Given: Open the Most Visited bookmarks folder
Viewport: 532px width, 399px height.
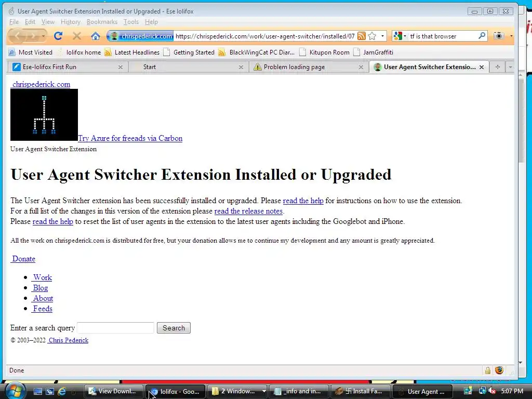Looking at the screenshot, I should coord(31,52).
